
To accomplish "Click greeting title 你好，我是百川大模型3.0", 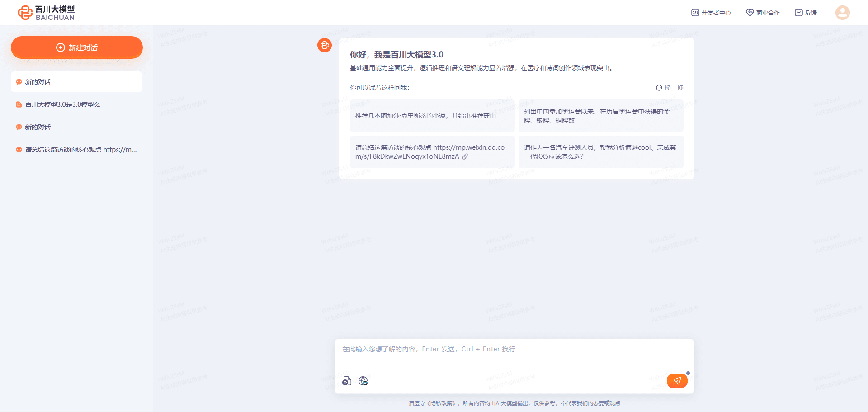I will (396, 55).
